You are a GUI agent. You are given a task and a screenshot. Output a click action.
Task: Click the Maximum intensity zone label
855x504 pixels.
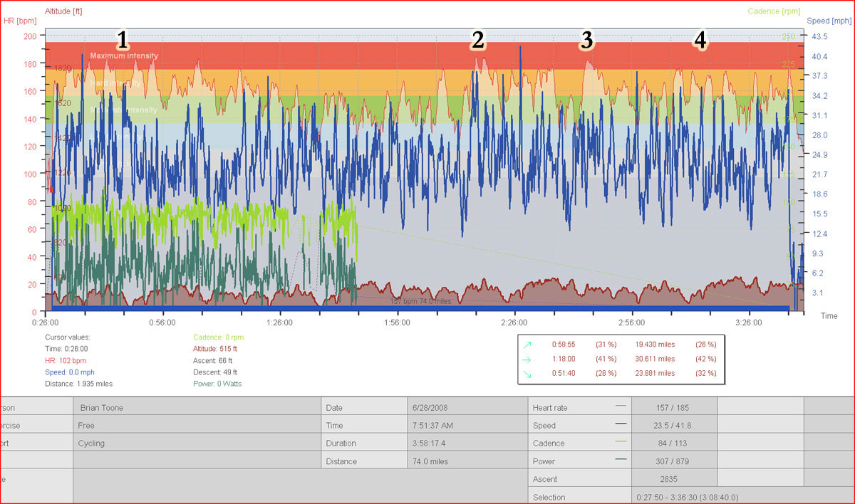(124, 56)
